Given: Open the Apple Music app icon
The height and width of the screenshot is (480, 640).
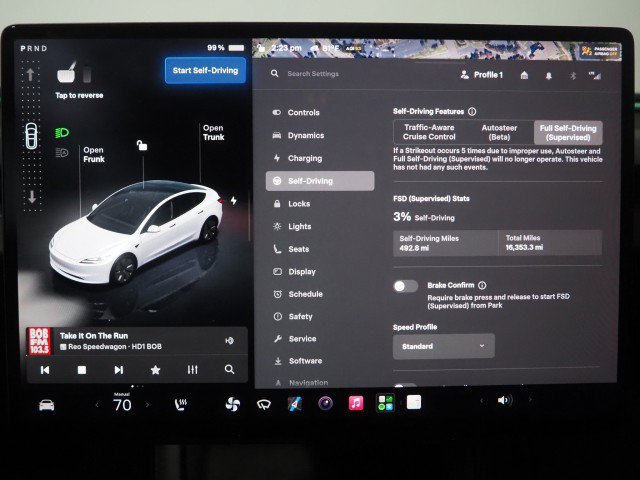Looking at the screenshot, I should click(356, 403).
